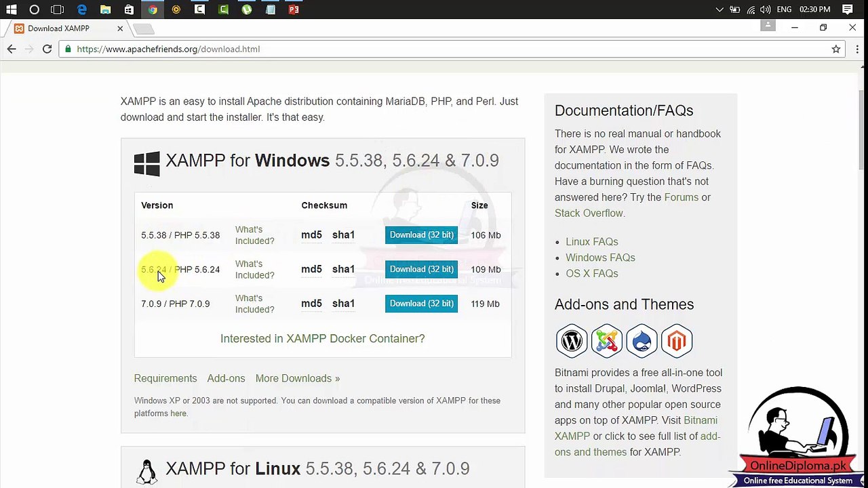
Task: Open What's Included for 5.5.38
Action: [254, 235]
